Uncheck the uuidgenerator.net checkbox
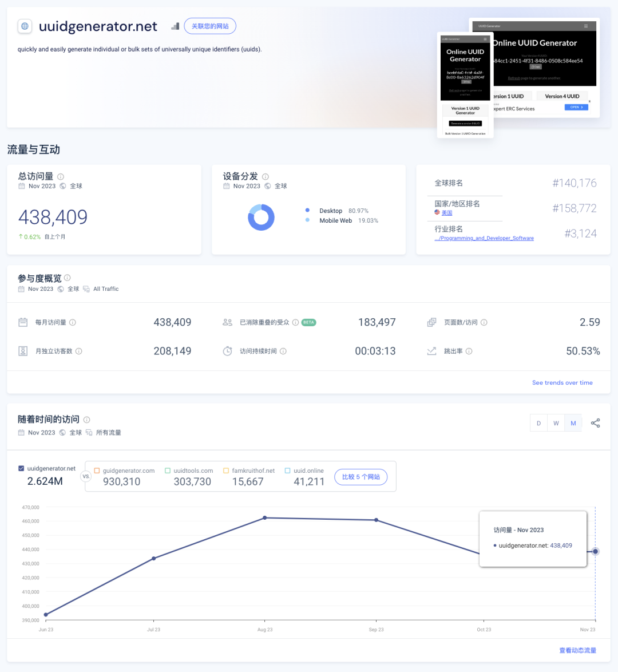 tap(21, 468)
